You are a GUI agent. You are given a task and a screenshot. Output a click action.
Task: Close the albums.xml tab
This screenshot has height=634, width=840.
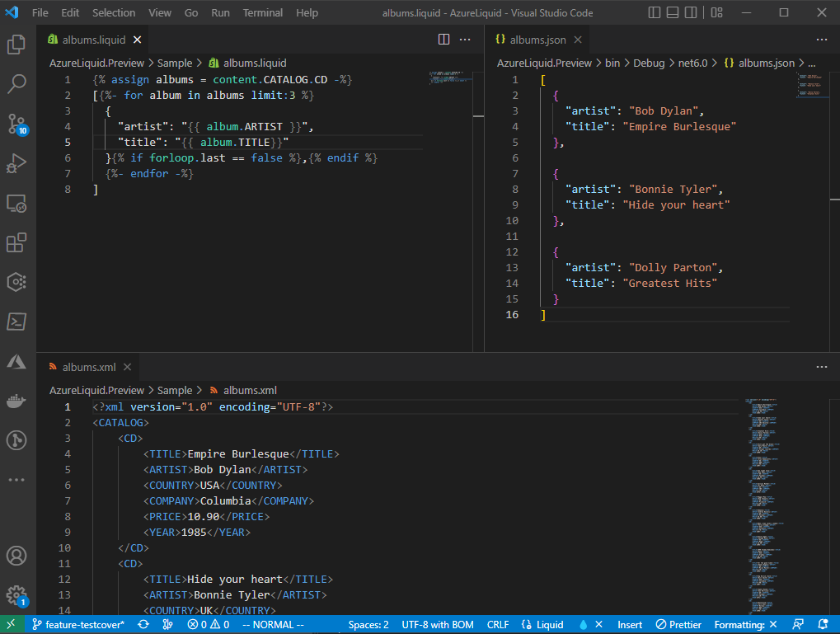126,367
